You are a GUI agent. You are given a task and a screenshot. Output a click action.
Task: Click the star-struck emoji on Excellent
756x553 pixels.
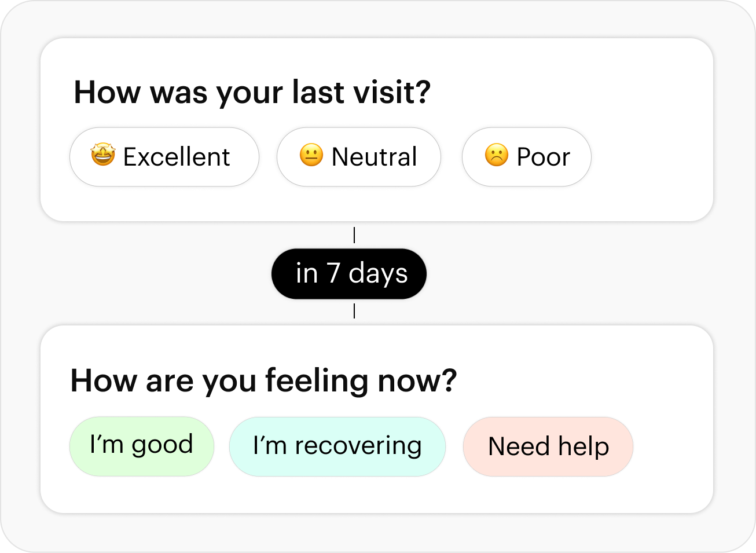pyautogui.click(x=103, y=155)
